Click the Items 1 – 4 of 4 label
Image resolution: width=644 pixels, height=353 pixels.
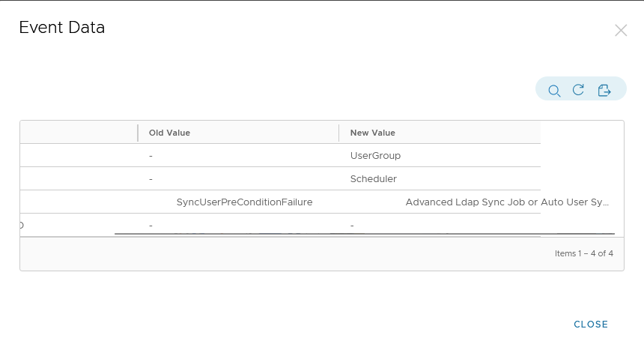click(x=583, y=253)
